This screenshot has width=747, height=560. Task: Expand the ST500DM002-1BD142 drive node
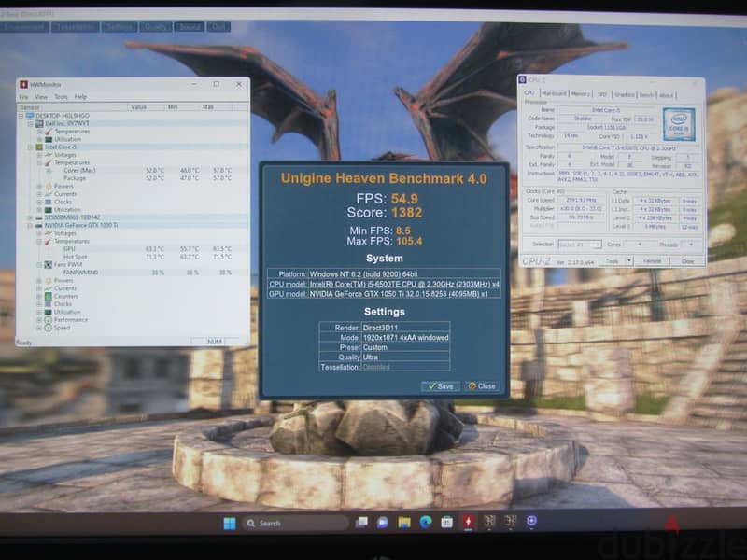coord(30,217)
